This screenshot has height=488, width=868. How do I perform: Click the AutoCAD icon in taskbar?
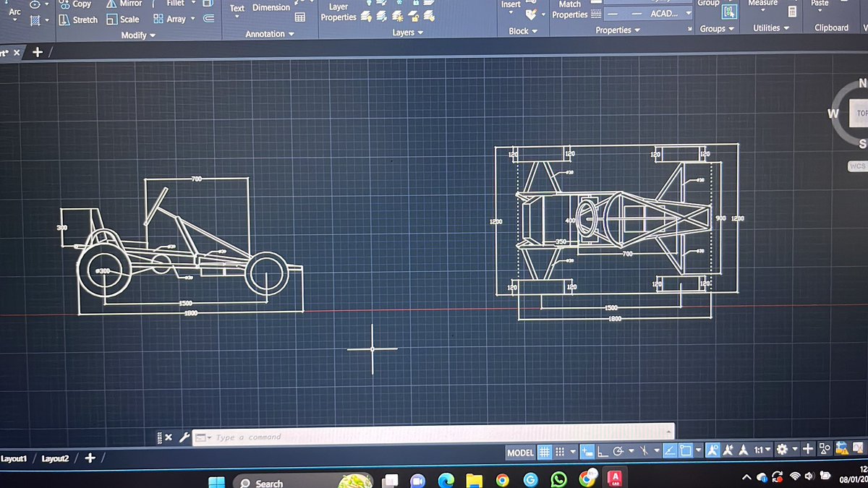click(x=616, y=479)
